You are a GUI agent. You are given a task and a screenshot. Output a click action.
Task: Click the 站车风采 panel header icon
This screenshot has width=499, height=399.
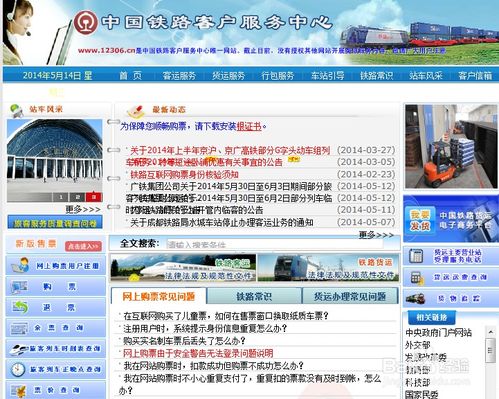coord(16,110)
